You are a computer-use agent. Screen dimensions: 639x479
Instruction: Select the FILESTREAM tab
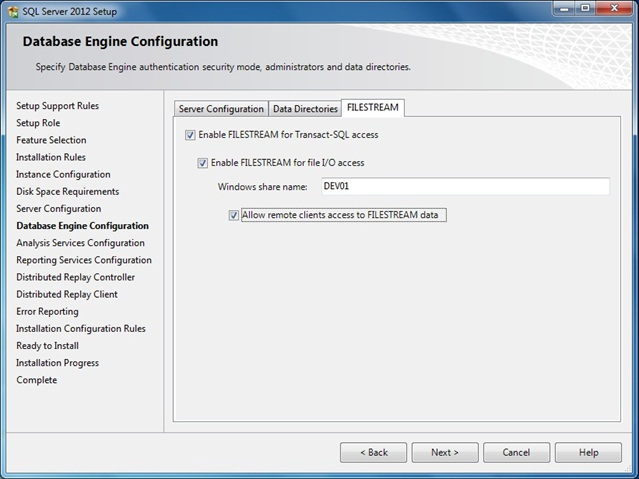[x=373, y=108]
